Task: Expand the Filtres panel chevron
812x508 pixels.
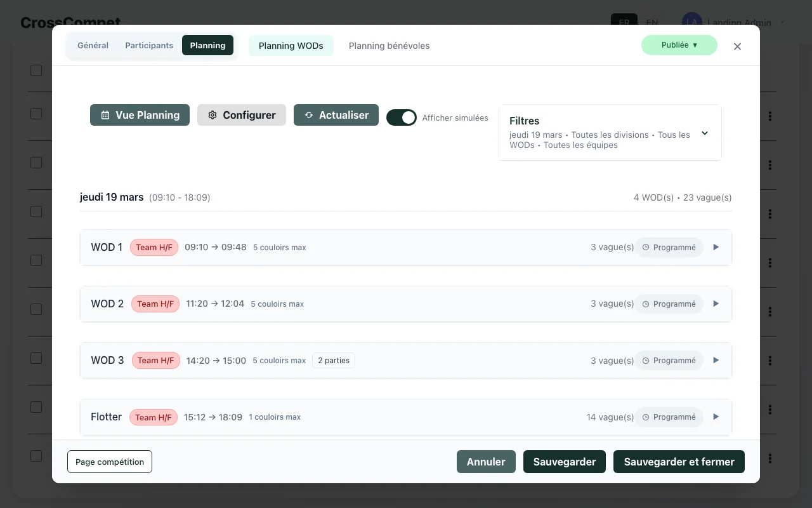Action: click(704, 133)
